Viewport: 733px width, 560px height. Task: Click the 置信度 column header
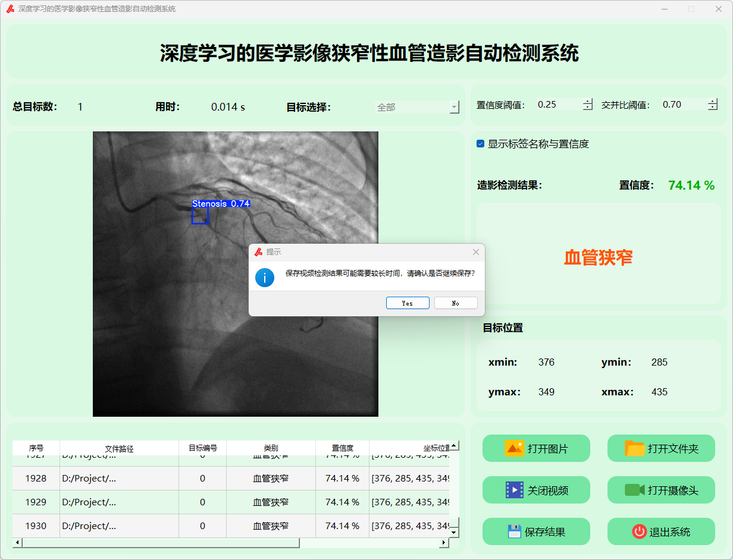tap(342, 448)
